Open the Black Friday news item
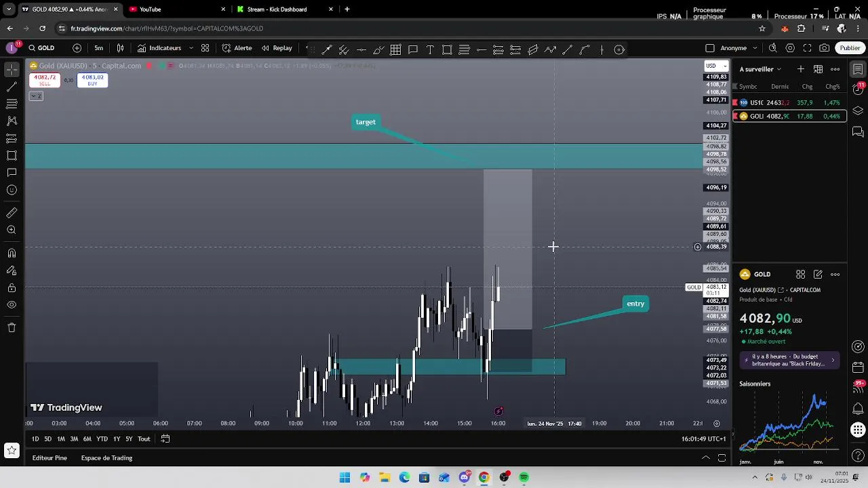The height and width of the screenshot is (488, 868). click(790, 360)
